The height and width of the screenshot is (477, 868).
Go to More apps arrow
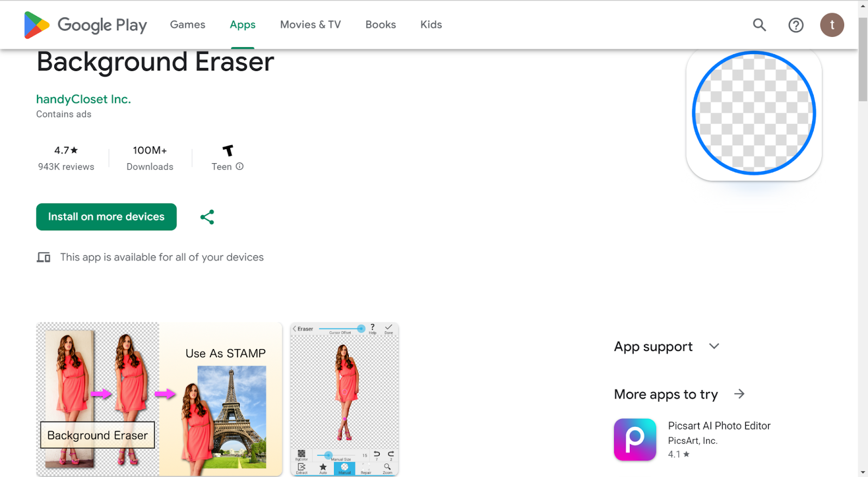[x=739, y=394]
